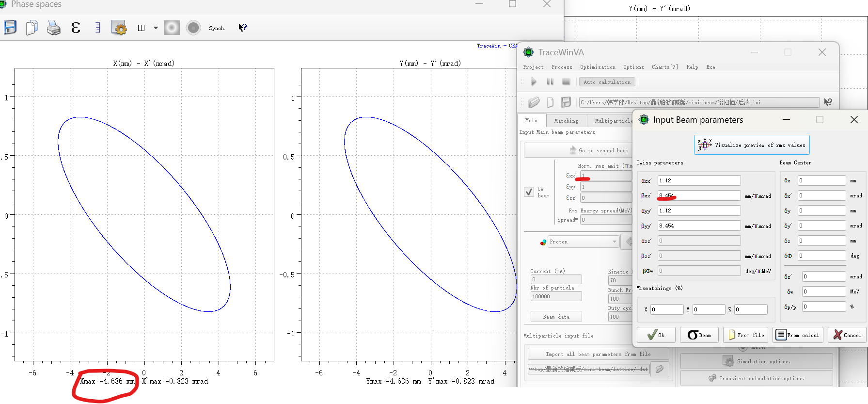Toggle the CW beam checkbox
The image size is (868, 404).
coord(529,192)
